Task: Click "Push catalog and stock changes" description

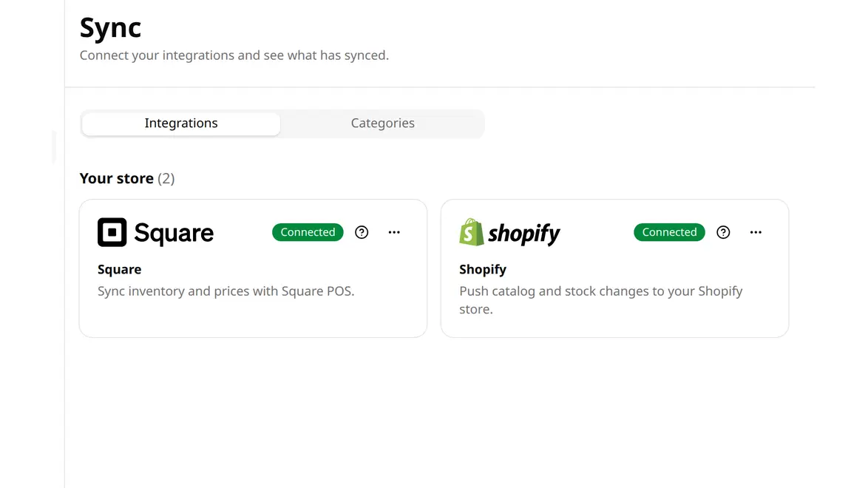Action: click(x=600, y=299)
